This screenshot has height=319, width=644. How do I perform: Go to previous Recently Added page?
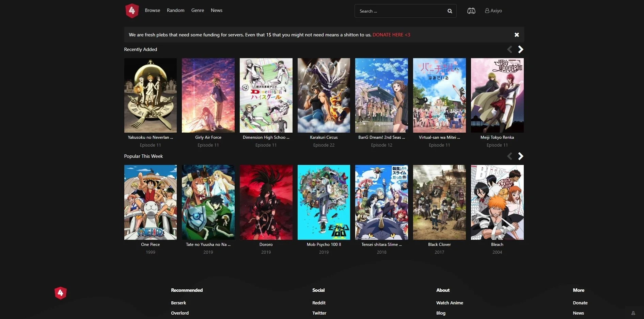point(509,50)
